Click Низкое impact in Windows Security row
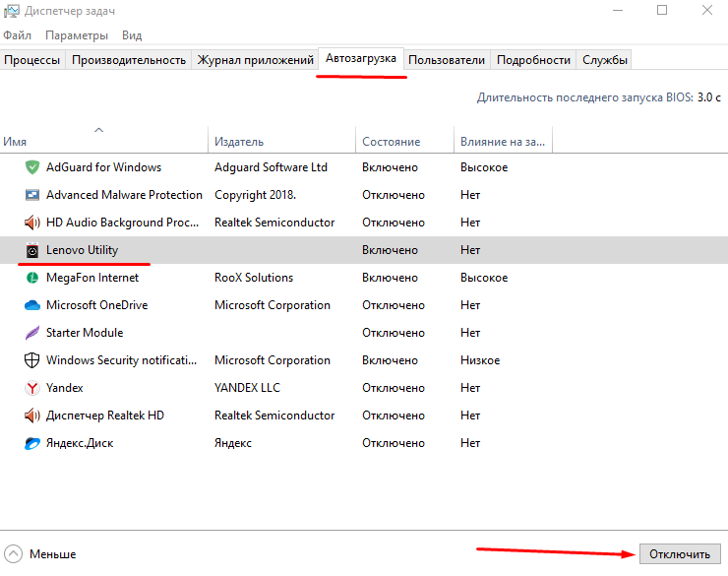Image resolution: width=728 pixels, height=576 pixels. point(480,360)
